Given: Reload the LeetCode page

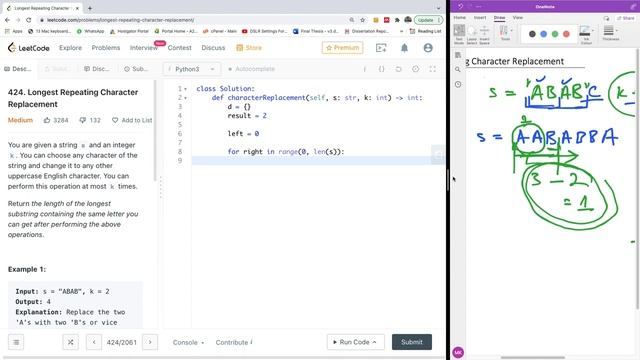Looking at the screenshot, I should click(x=29, y=20).
